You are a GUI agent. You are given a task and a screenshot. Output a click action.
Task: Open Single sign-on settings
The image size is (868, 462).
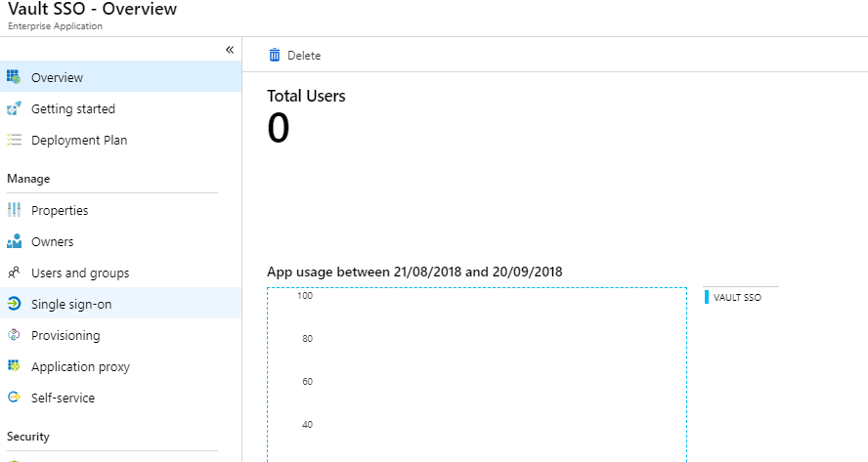(x=120, y=304)
